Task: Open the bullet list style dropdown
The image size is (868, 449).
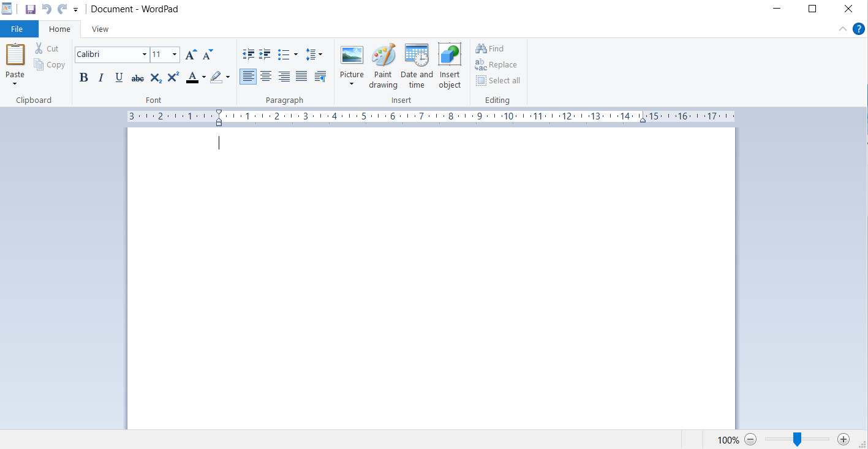Action: [x=295, y=54]
